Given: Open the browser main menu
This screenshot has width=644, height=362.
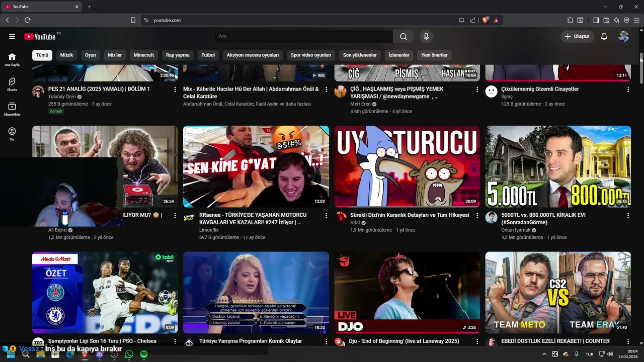Looking at the screenshot, I should pos(636,20).
